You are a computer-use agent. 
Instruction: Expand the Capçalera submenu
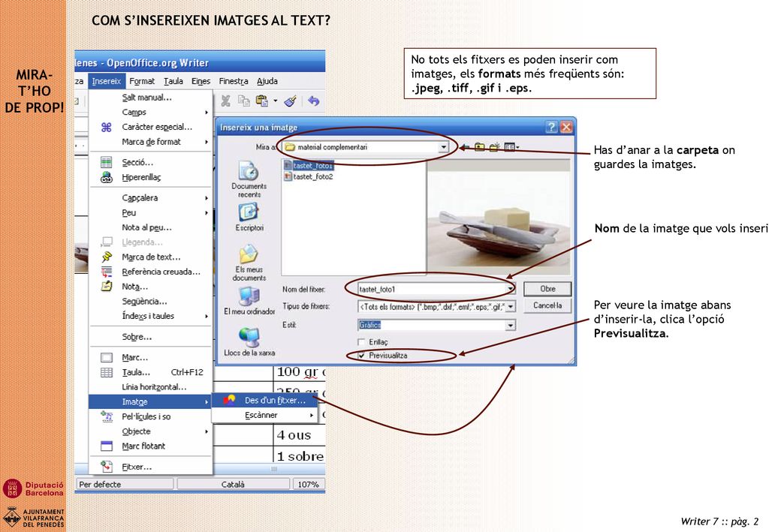click(x=150, y=198)
